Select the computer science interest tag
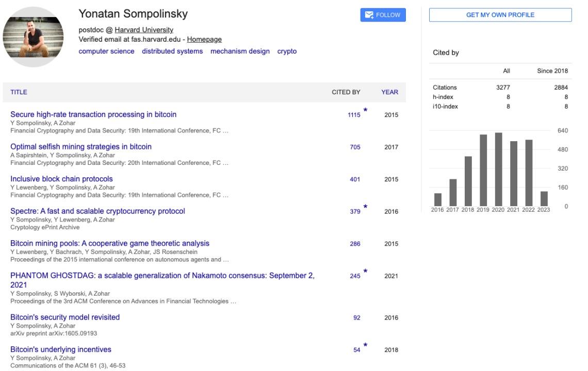 point(106,51)
